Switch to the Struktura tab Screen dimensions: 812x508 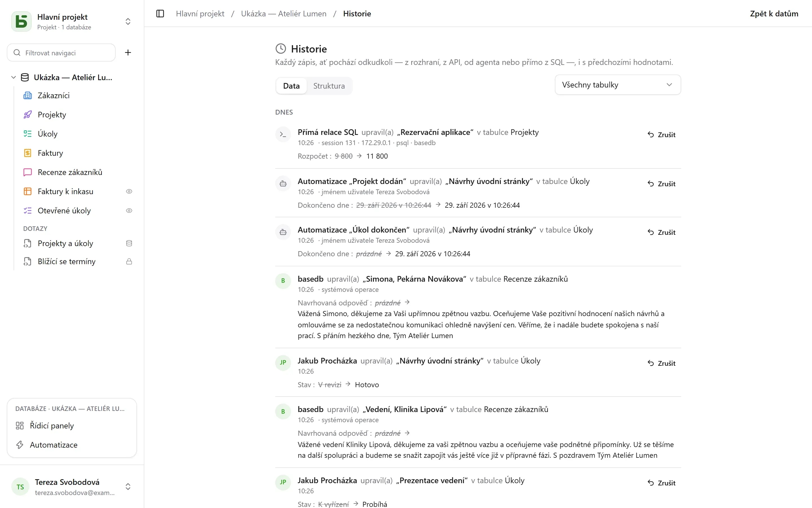[329, 86]
